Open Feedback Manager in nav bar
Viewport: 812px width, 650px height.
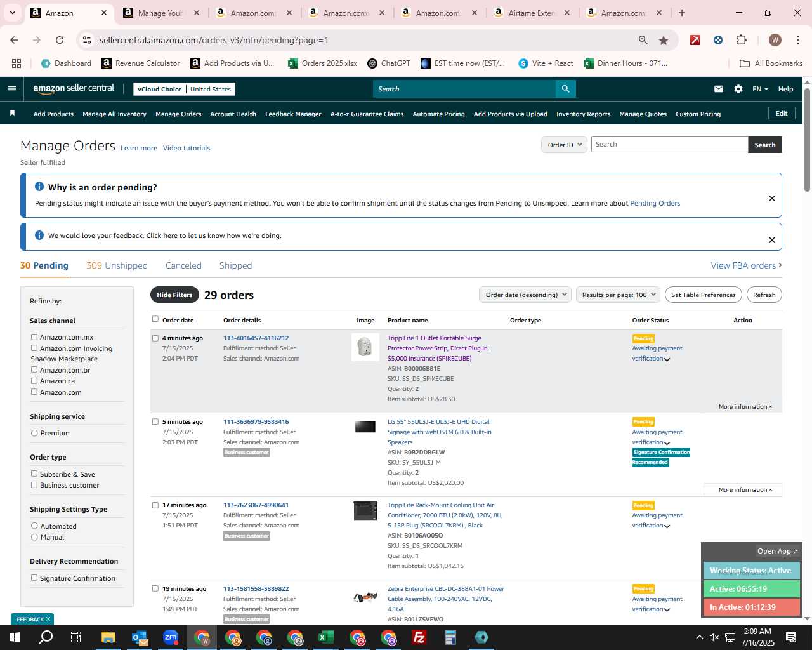pyautogui.click(x=293, y=114)
